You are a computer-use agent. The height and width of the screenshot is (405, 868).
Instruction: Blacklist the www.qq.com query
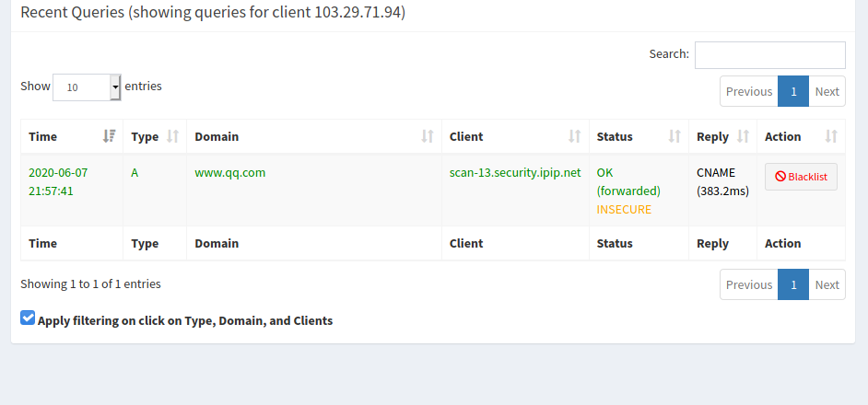pos(801,177)
